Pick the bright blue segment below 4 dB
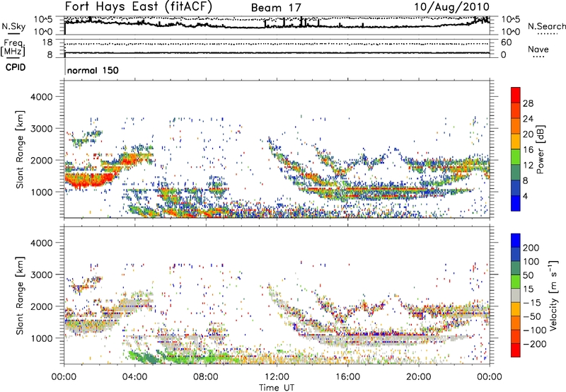Screen dimensions: 566x392 click(516, 203)
